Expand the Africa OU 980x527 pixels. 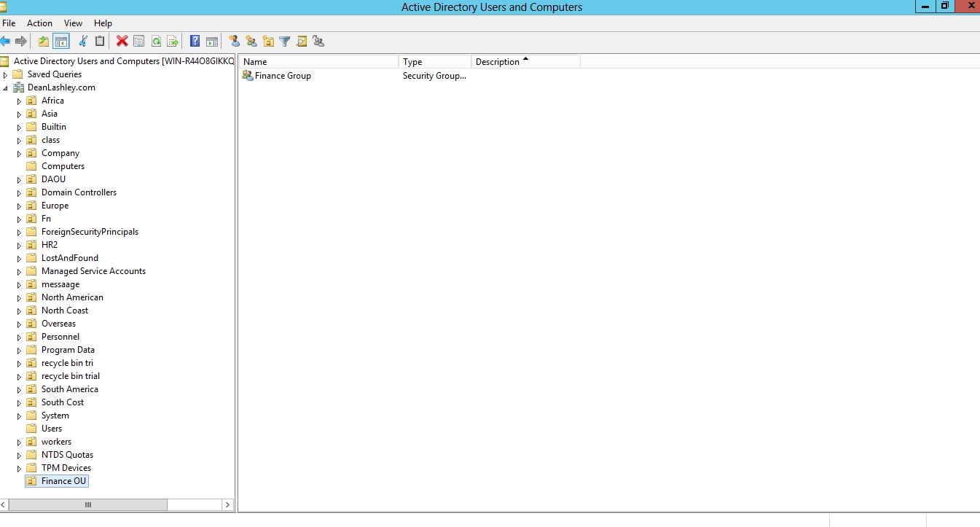pyautogui.click(x=20, y=101)
